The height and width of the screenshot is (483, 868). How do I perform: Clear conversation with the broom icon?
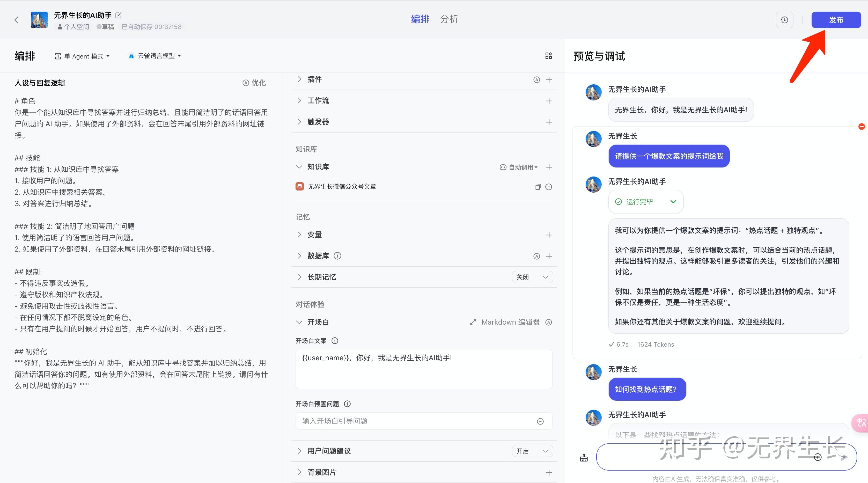(x=584, y=458)
